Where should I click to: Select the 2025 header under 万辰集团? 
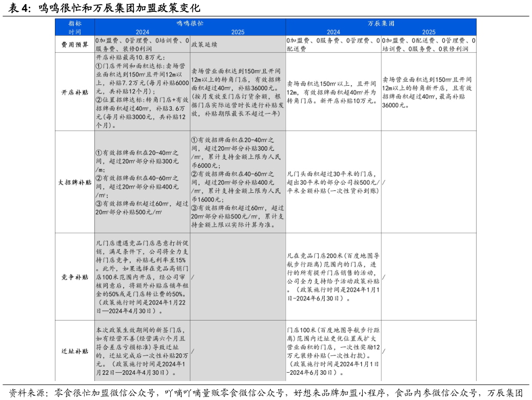tap(429, 32)
